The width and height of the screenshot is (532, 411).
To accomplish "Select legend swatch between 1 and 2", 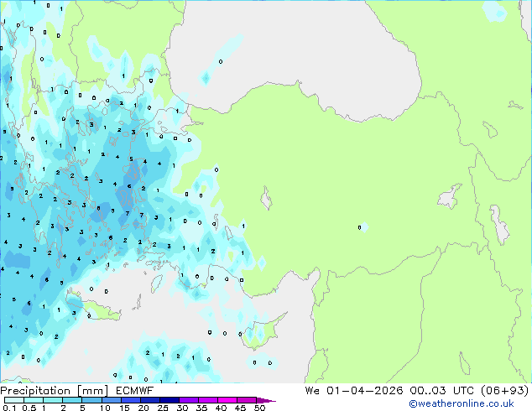I will click(53, 400).
